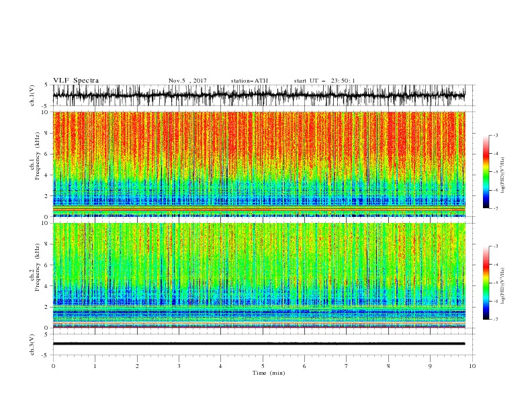Click the time axis tick label "0"

[53, 366]
